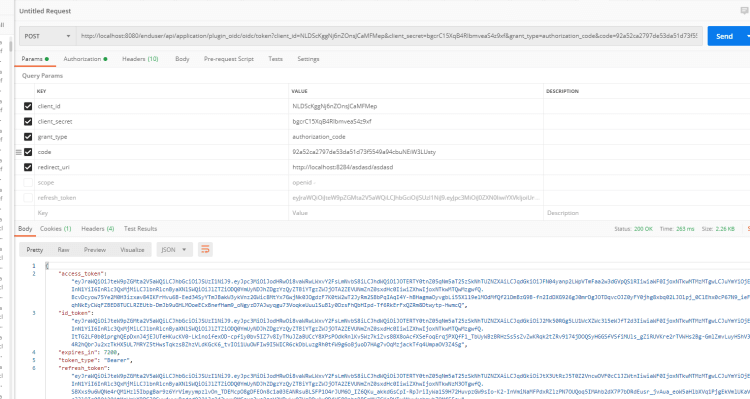Viewport: 750px width, 399px height.
Task: Enable the refresh_token parameter checkbox
Action: 28,198
